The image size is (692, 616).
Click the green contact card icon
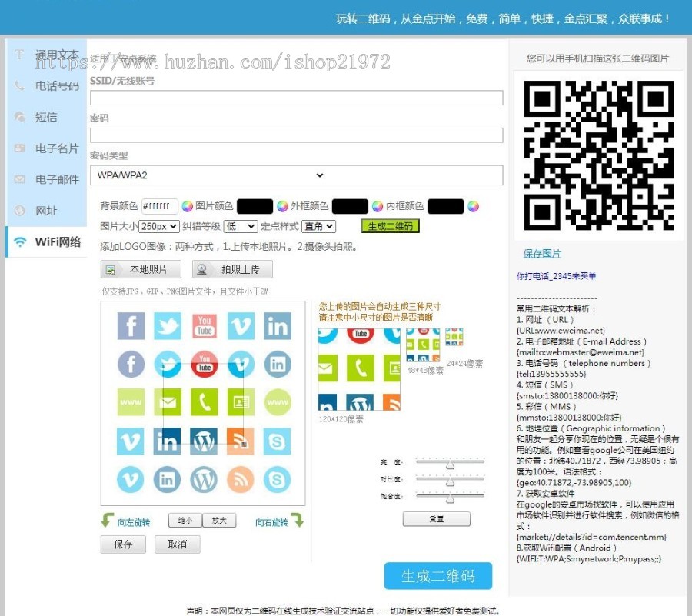[x=241, y=402]
